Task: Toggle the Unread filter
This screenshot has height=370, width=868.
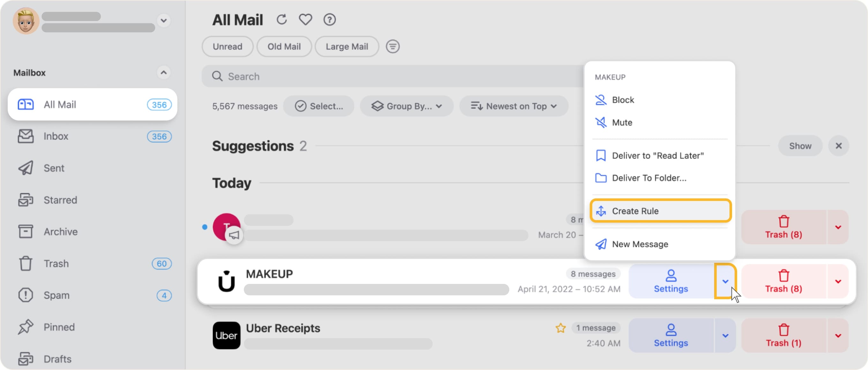Action: point(227,47)
